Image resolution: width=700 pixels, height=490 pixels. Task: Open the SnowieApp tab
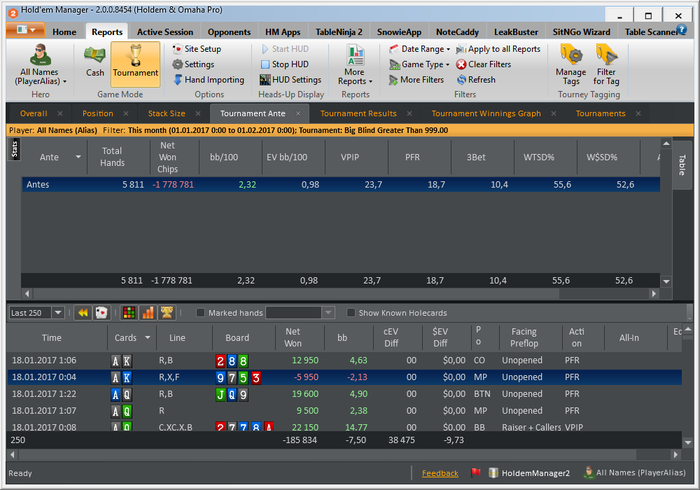pos(399,32)
